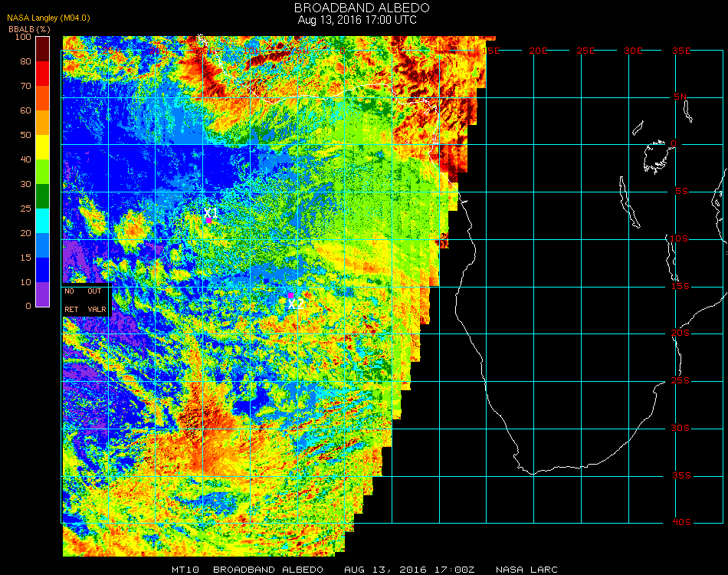Click the '25E' longitude label
This screenshot has height=575, width=728.
(x=585, y=51)
